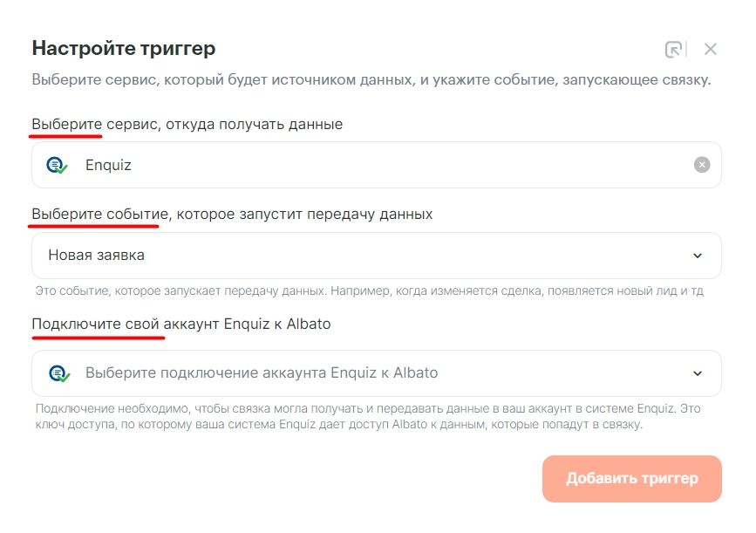Click the 'Настройте триггер' heading
Screen dimensions: 756x533
pyautogui.click(x=124, y=48)
